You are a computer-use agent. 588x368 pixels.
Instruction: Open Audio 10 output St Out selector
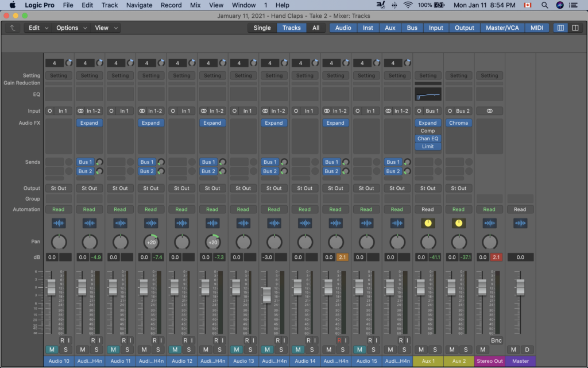click(59, 188)
